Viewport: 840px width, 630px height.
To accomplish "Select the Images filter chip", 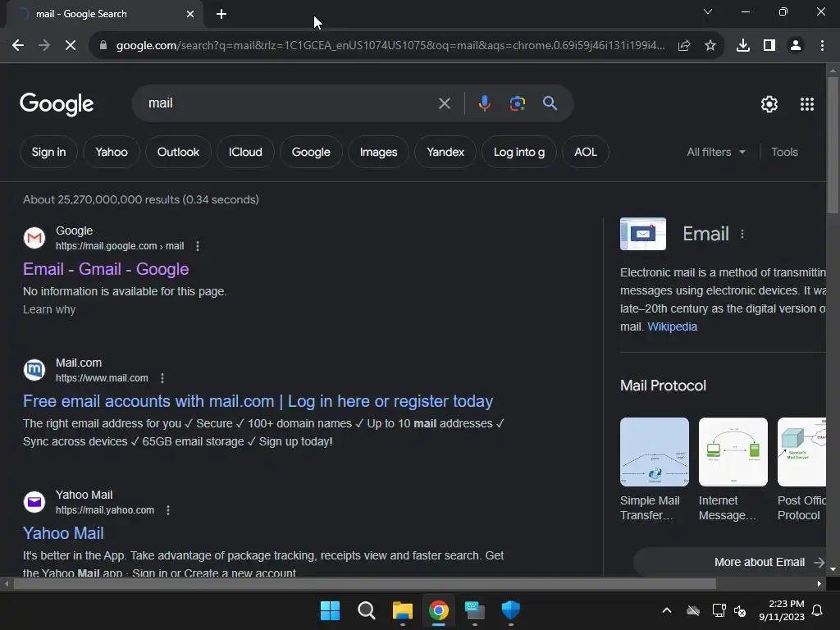I will tap(378, 152).
